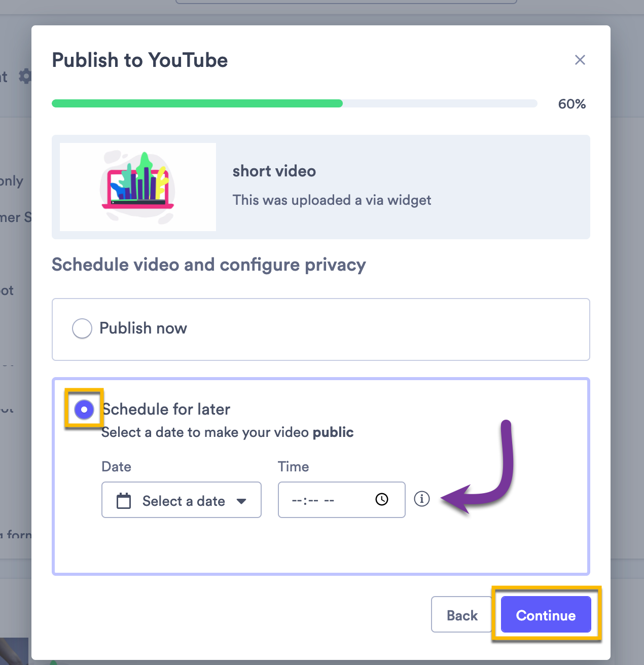This screenshot has height=665, width=644.
Task: Click the "Date" field label
Action: click(x=117, y=467)
